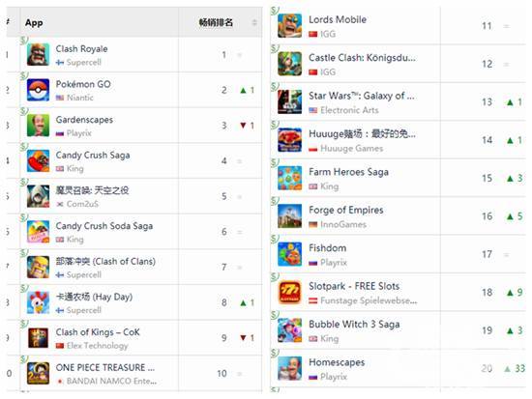Viewport: 532px width, 399px height.
Task: Select the Homescapes app icon
Action: (289, 368)
